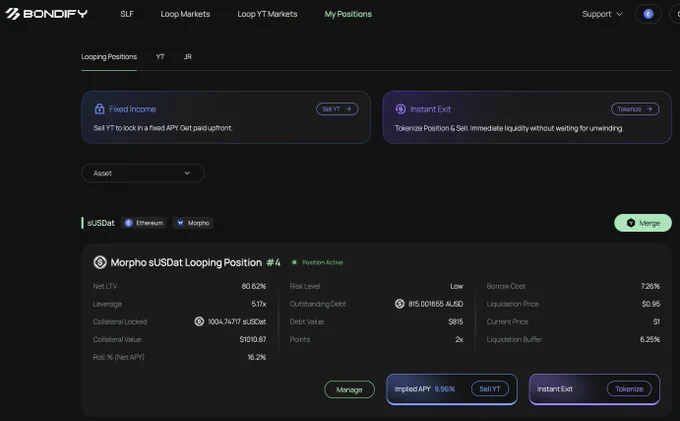
Task: Click the Liquidation Price $0.95
Action: 651,304
